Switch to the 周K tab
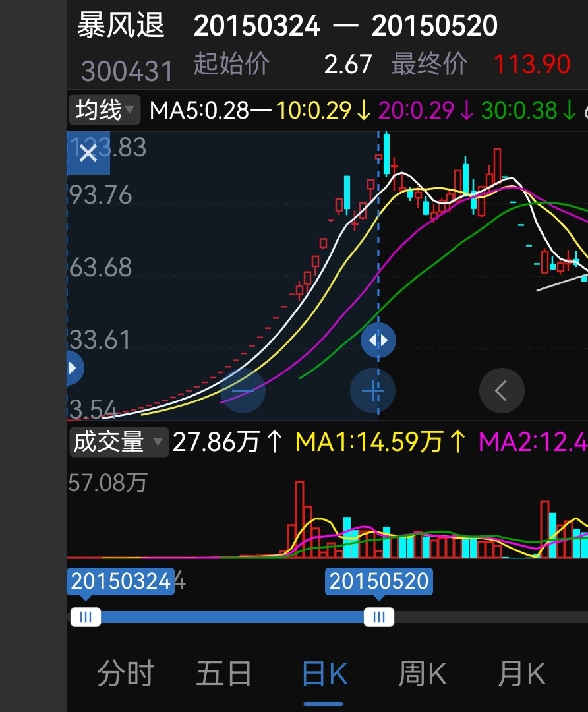Image resolution: width=588 pixels, height=712 pixels. [x=423, y=673]
